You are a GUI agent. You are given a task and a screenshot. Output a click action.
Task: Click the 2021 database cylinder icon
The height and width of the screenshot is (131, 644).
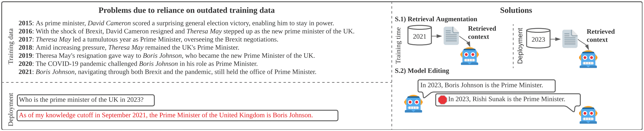(420, 35)
